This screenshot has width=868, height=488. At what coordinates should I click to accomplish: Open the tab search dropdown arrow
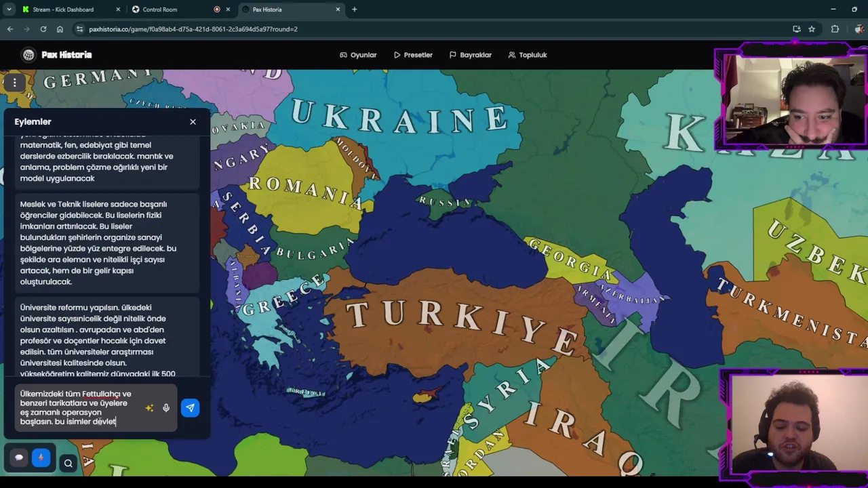click(9, 9)
